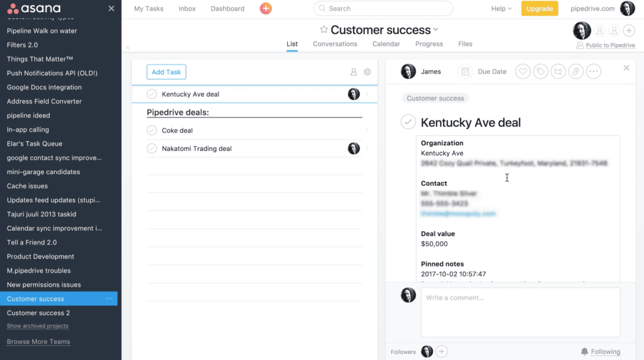Click the Upgrade button
Image resolution: width=644 pixels, height=360 pixels.
point(539,9)
